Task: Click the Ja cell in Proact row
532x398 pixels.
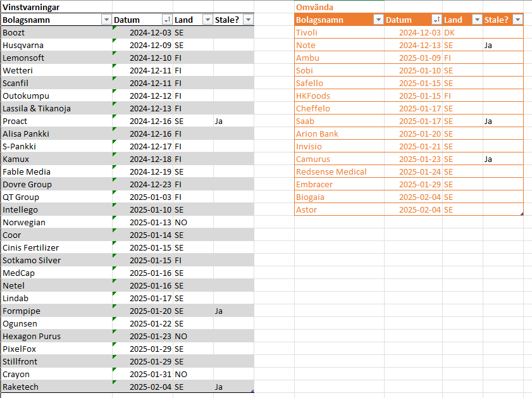Action: coord(234,121)
